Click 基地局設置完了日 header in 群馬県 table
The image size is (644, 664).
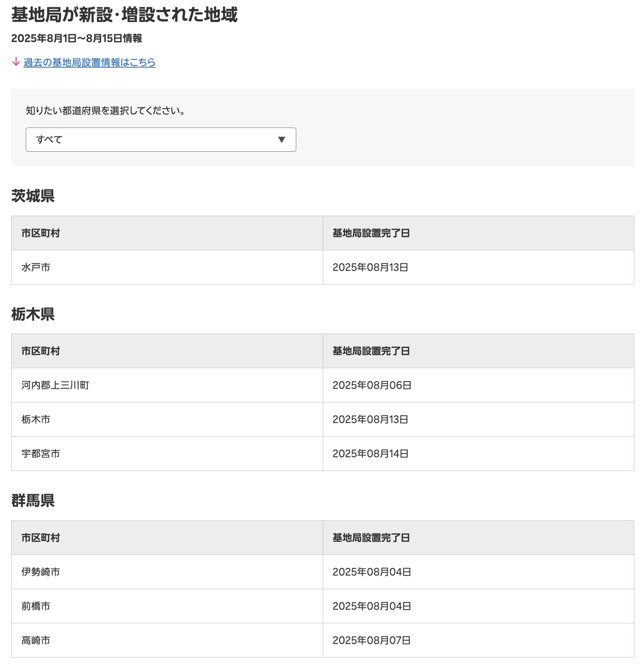coord(478,538)
